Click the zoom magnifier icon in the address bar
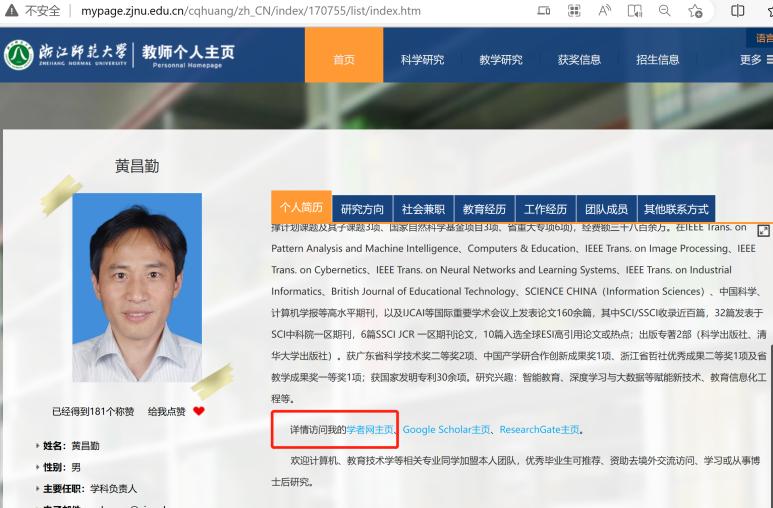This screenshot has height=508, width=773. point(665,10)
